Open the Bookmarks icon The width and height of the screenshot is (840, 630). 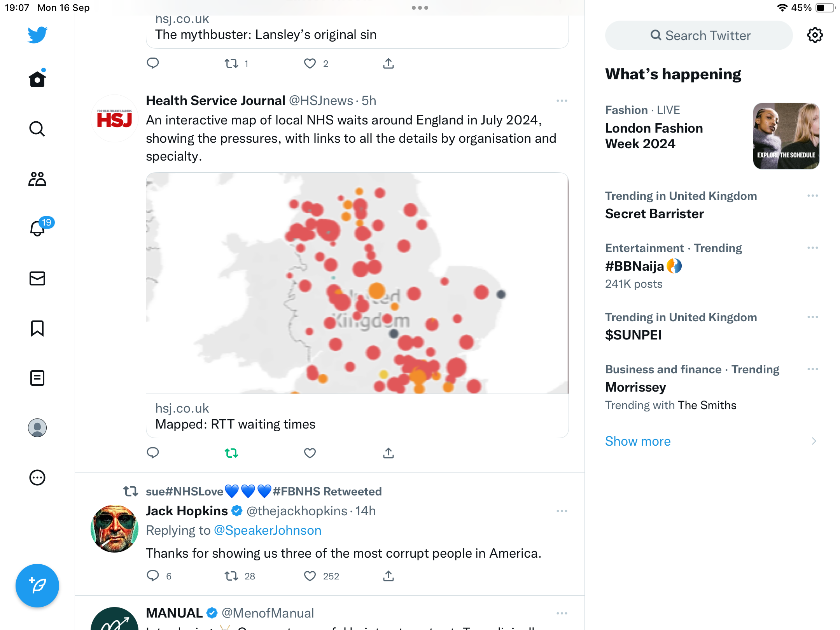click(x=37, y=328)
